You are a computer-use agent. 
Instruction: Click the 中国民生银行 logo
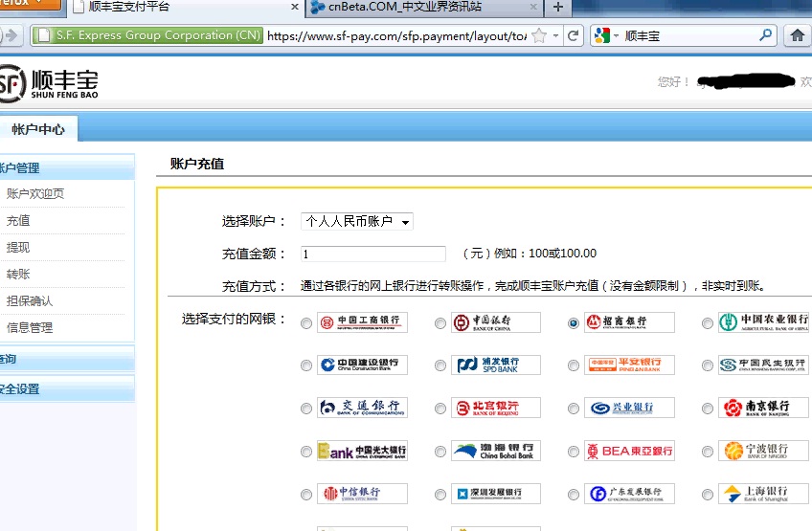point(763,365)
